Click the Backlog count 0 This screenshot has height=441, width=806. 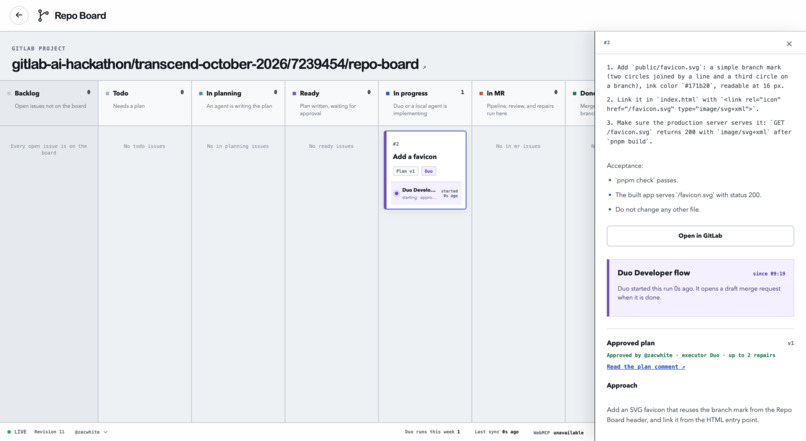pos(88,93)
